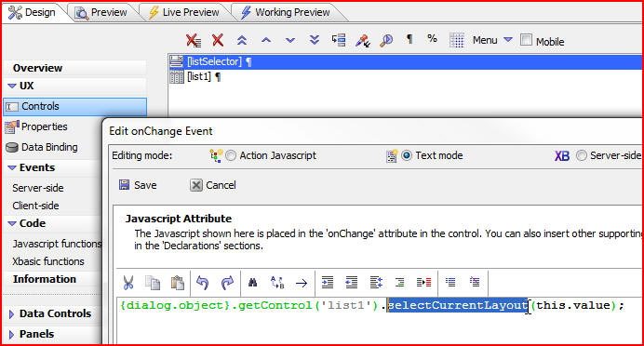The width and height of the screenshot is (644, 346).
Task: Open Properties in the sidebar
Action: [x=44, y=126]
